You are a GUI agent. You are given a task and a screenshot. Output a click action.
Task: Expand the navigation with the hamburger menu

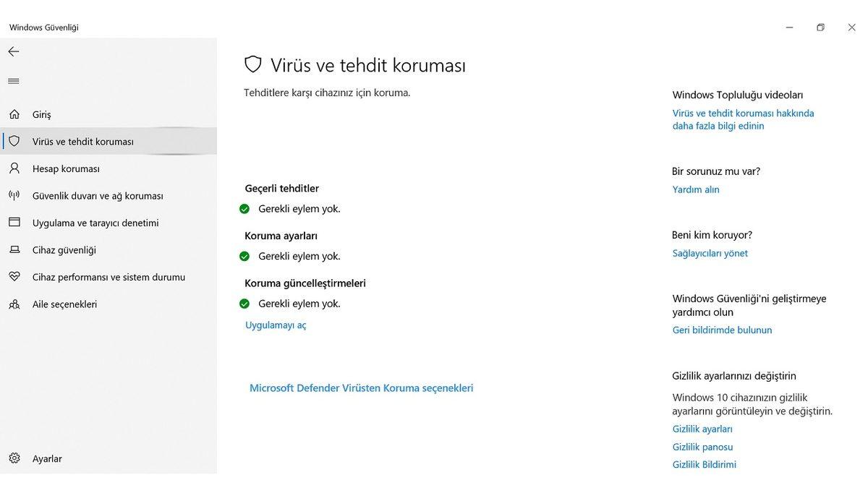coord(13,80)
